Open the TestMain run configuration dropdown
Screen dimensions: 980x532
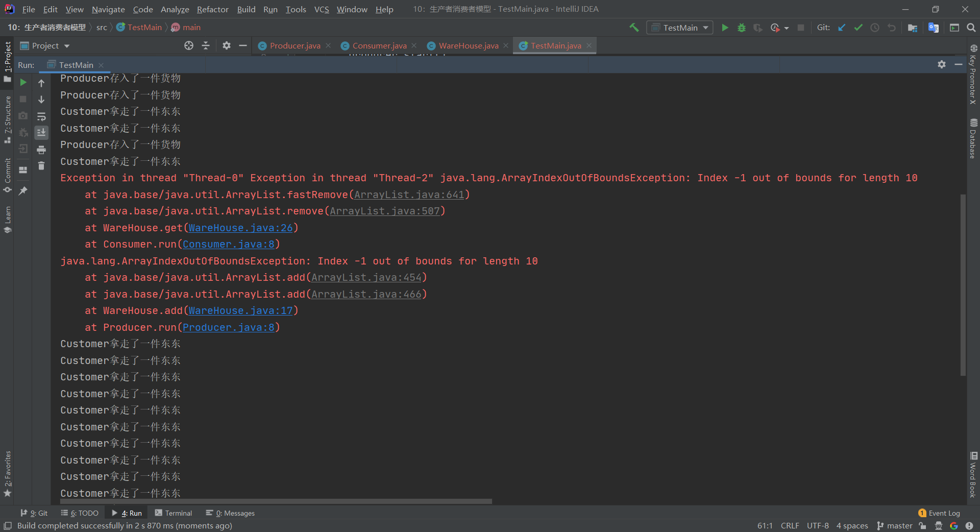[x=680, y=28]
